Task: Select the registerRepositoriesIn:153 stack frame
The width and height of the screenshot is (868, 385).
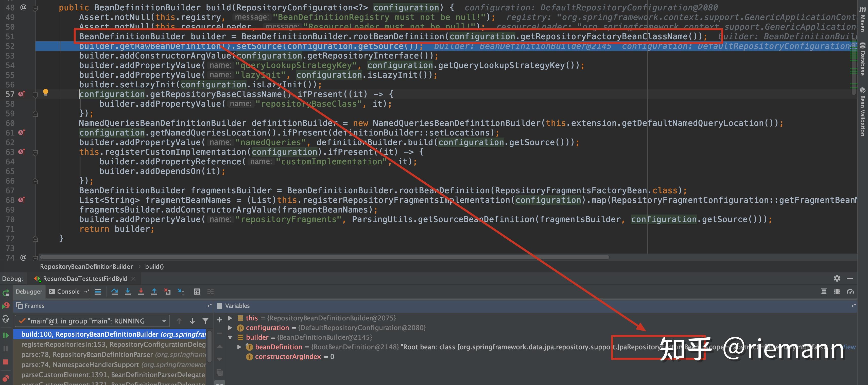Action: point(113,344)
